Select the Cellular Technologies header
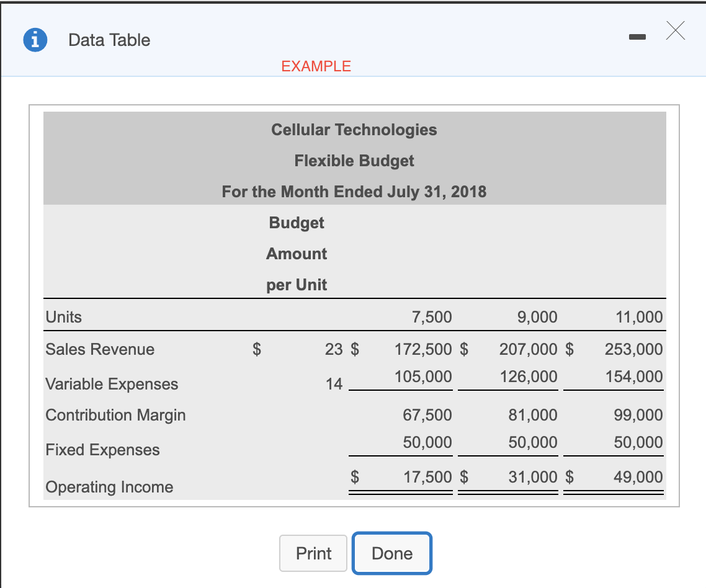Screen dimensions: 706x588 tap(354, 130)
